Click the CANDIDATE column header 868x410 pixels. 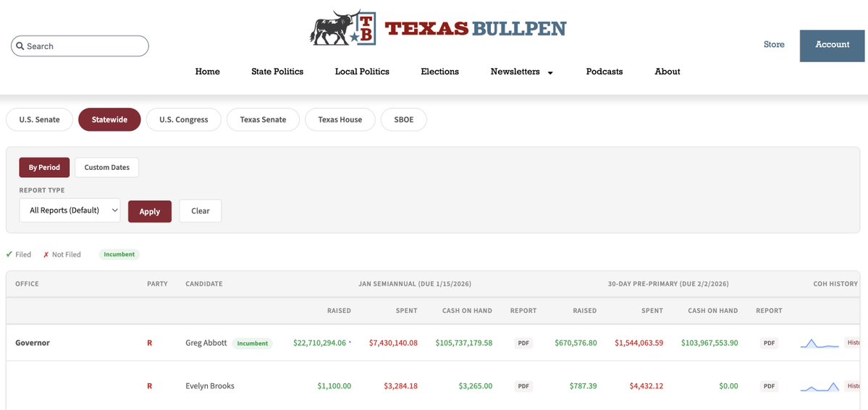[203, 284]
